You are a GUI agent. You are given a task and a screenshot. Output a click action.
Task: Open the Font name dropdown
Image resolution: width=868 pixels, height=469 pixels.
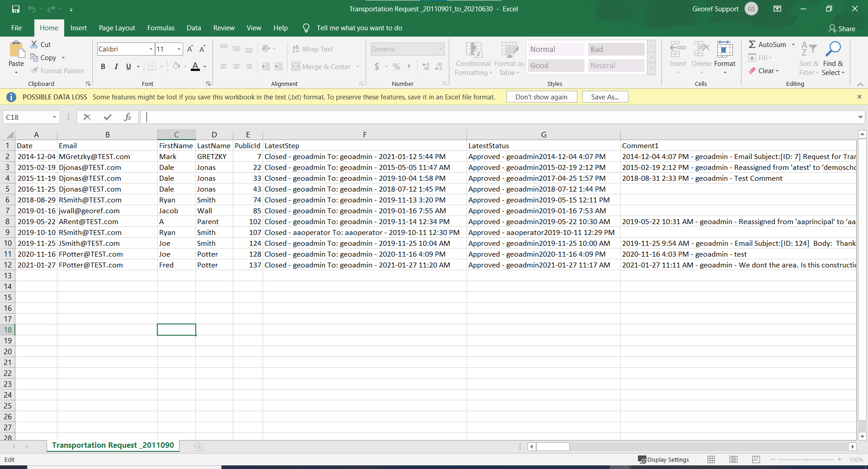151,49
